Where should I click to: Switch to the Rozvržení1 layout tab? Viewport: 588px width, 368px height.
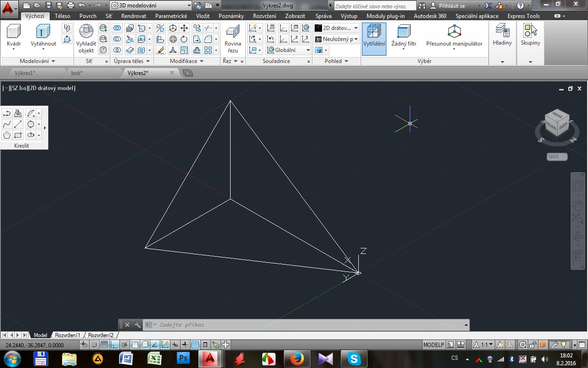68,335
